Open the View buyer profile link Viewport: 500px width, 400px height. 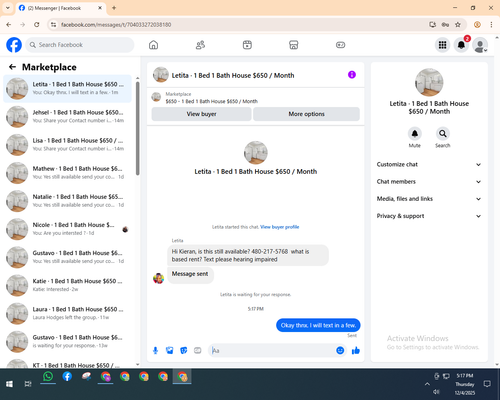[280, 227]
